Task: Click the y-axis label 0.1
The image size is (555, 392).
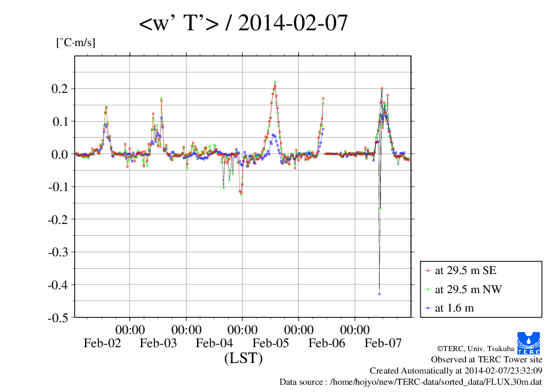Action: 59,121
